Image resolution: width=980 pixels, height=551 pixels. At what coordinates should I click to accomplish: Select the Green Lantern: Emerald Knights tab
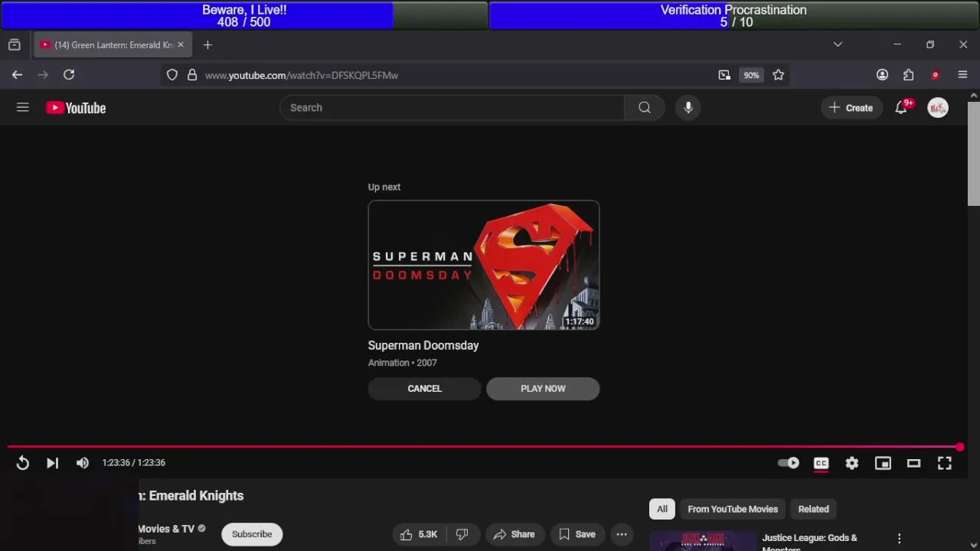click(x=113, y=45)
